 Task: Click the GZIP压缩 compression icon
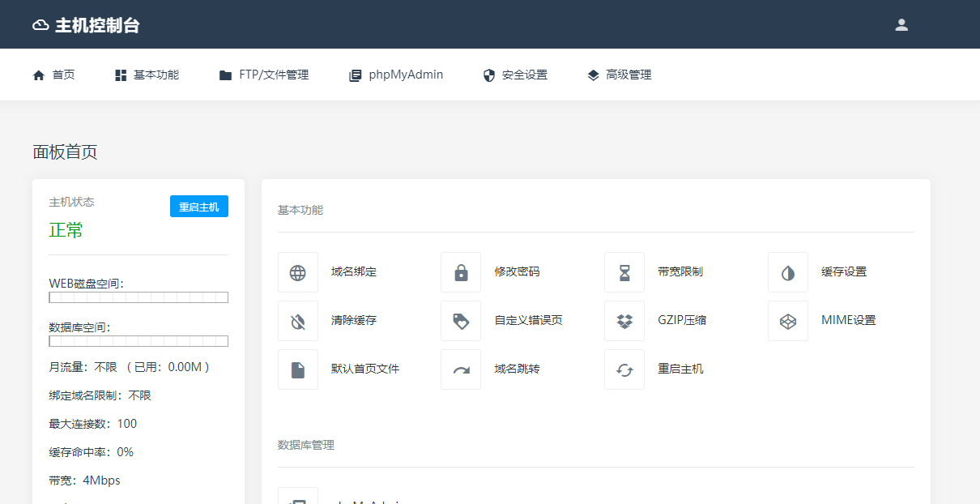(624, 320)
